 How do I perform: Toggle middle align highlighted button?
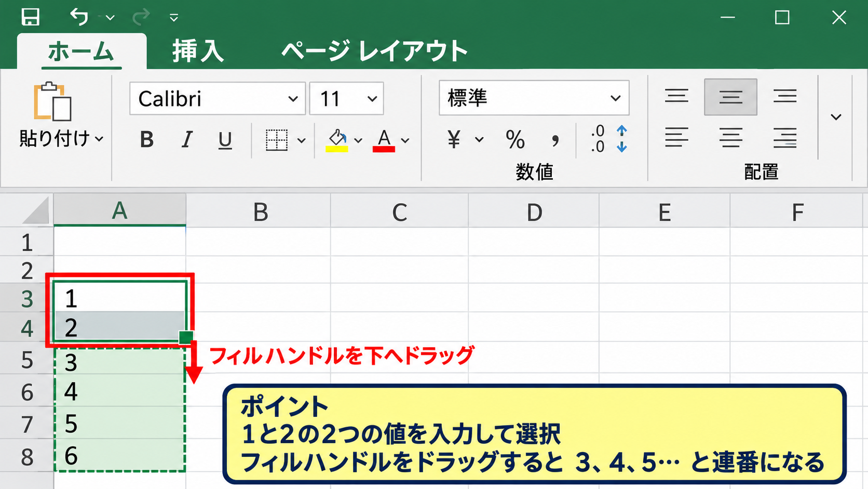coord(730,97)
